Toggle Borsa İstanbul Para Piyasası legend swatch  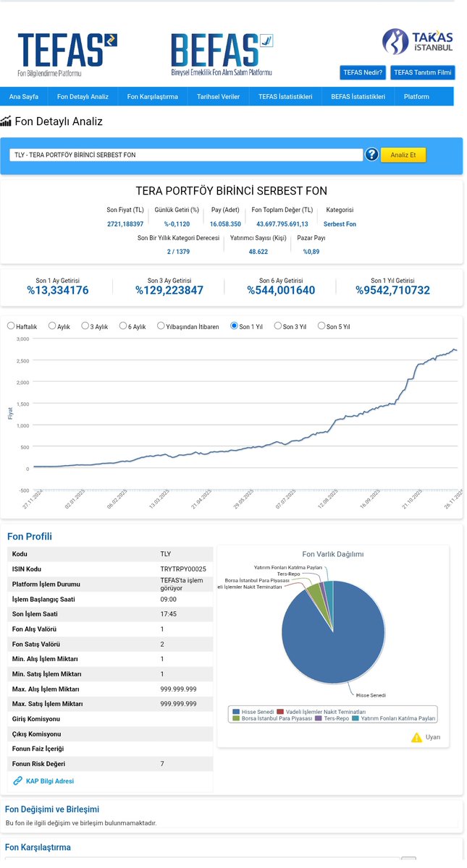[x=236, y=719]
